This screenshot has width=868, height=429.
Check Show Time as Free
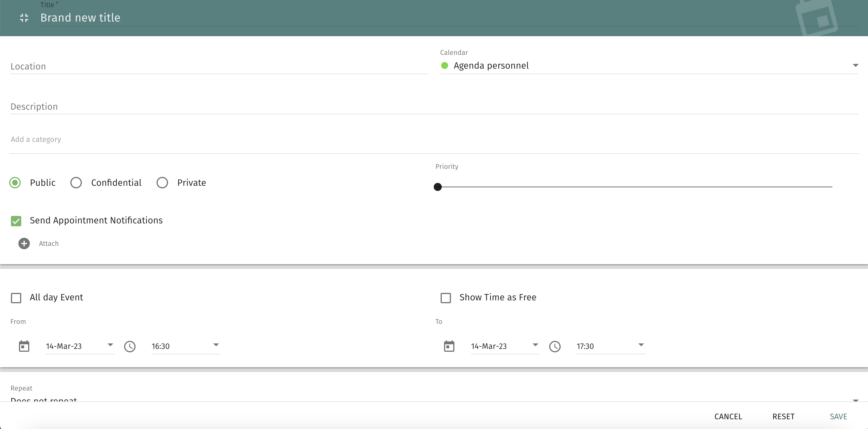click(445, 298)
